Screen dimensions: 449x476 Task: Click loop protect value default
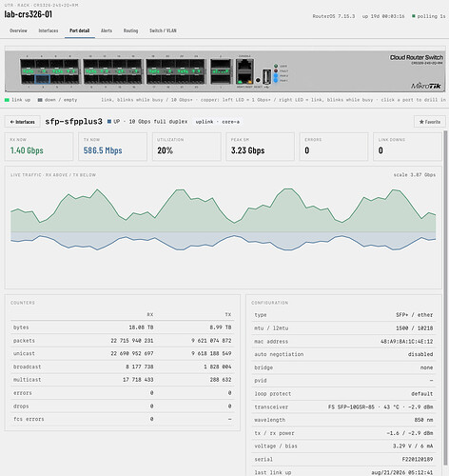click(422, 394)
